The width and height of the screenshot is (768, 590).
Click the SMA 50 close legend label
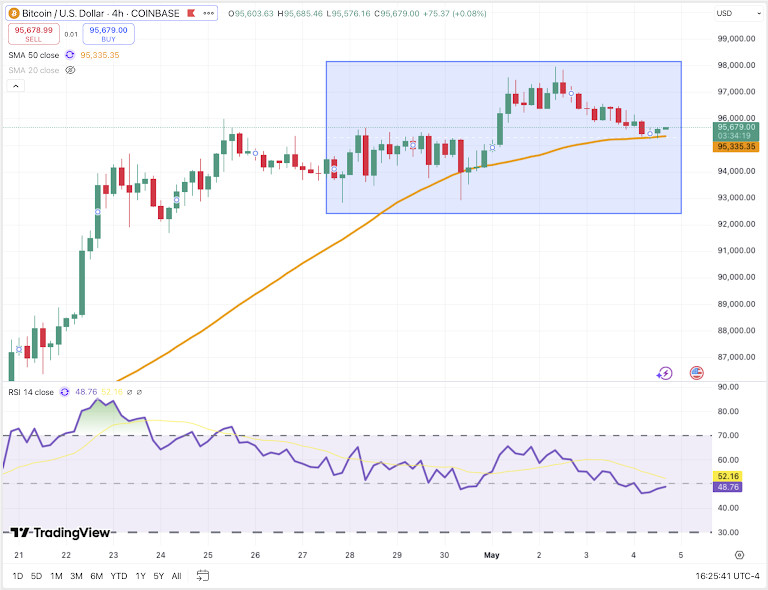click(x=33, y=55)
